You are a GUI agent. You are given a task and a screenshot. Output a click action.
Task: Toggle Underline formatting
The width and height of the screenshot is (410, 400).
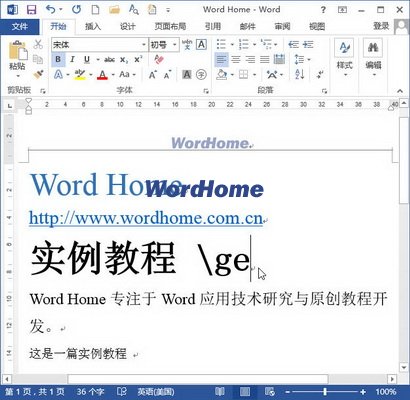coord(87,60)
